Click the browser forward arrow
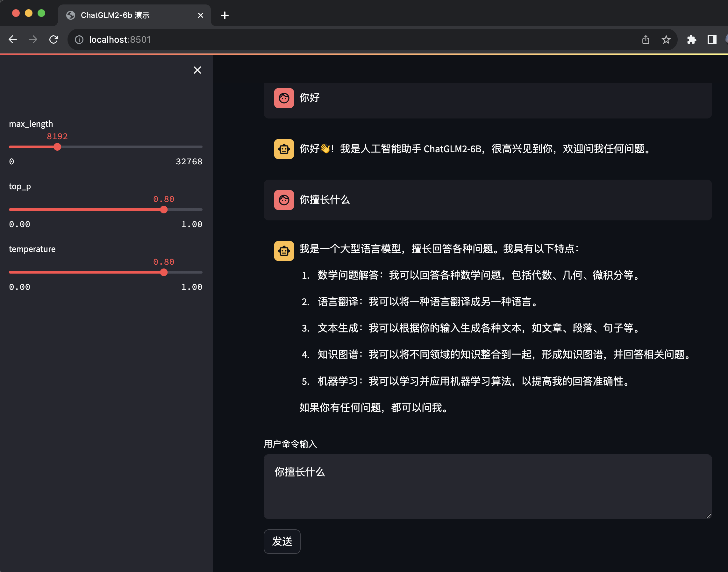 tap(33, 39)
